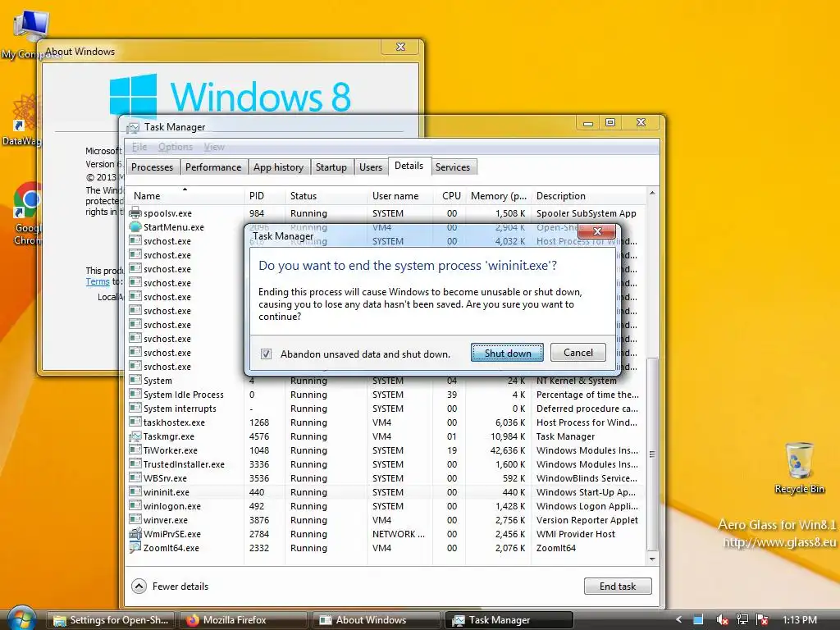Image resolution: width=840 pixels, height=630 pixels.
Task: Switch to the Users tab
Action: coord(371,167)
